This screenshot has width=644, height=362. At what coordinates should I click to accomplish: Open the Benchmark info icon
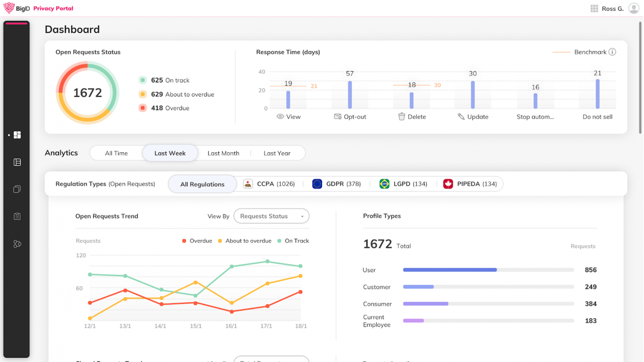613,52
